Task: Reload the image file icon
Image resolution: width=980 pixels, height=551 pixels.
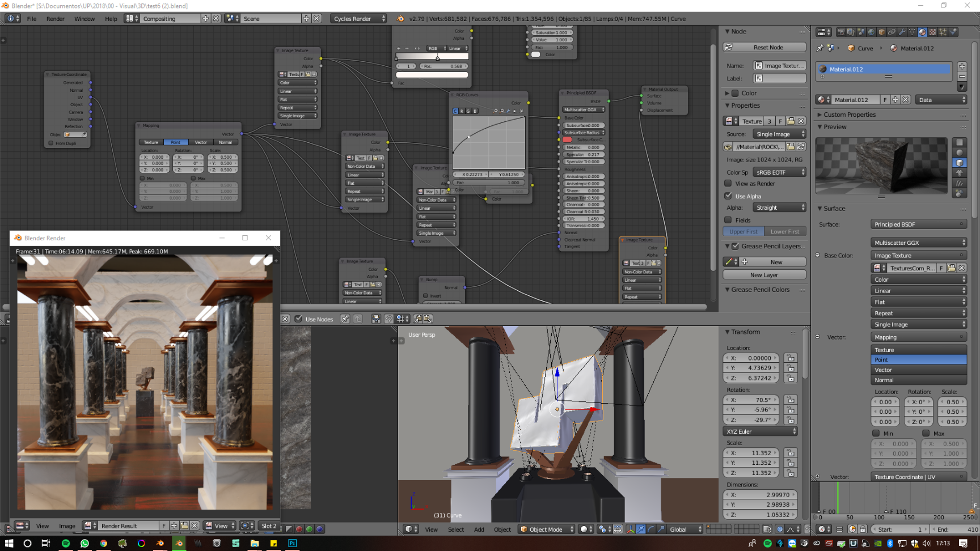Action: point(801,147)
